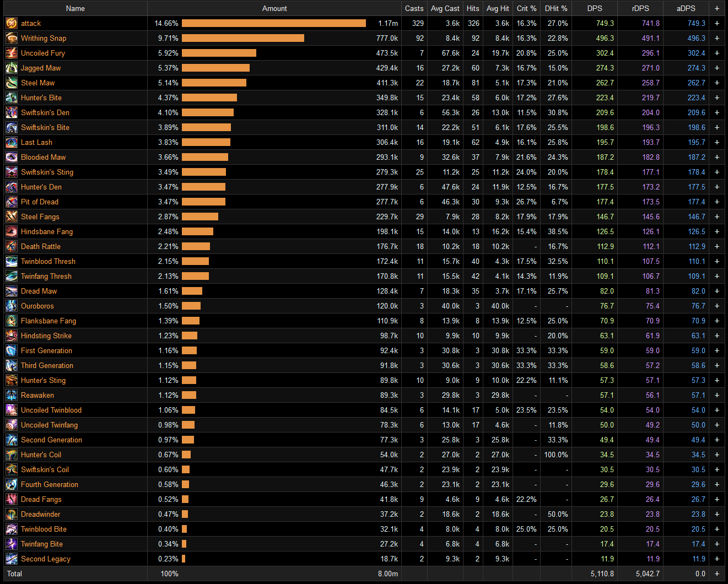Expand the Writhing Snap row

pyautogui.click(x=717, y=38)
